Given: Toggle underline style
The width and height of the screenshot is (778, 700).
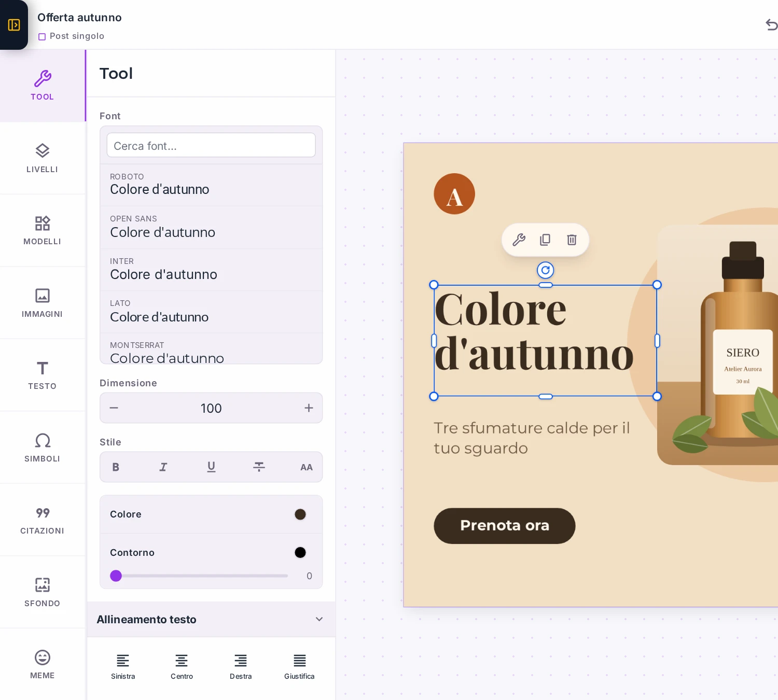Looking at the screenshot, I should click(211, 467).
